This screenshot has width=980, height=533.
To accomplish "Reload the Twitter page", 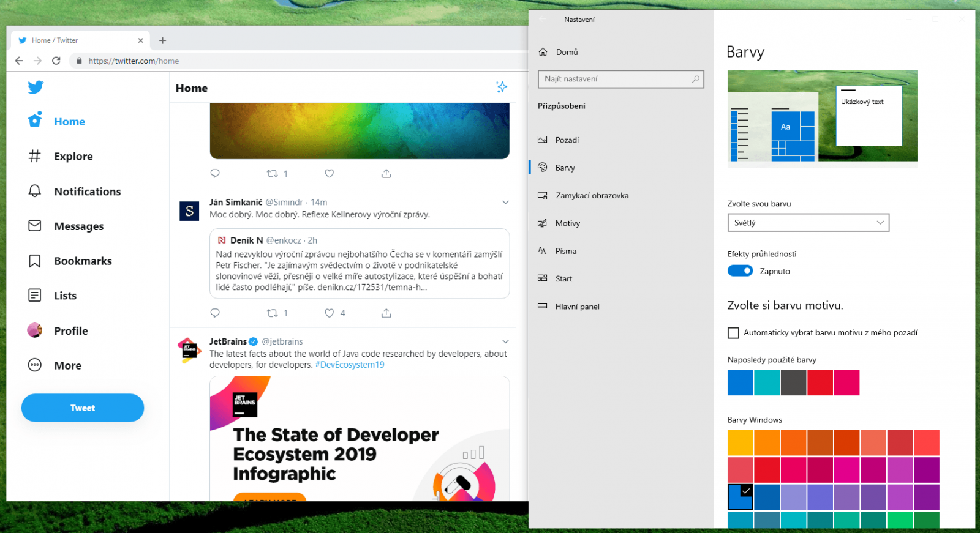I will 56,61.
